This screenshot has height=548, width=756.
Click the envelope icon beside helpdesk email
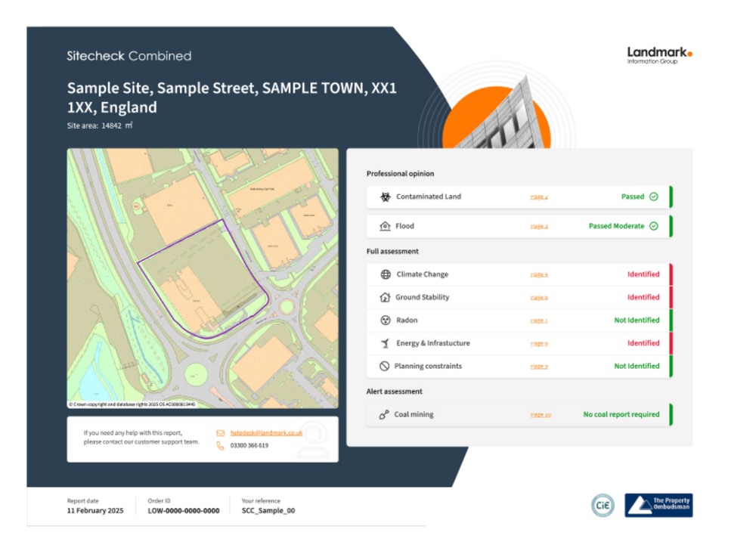(220, 433)
